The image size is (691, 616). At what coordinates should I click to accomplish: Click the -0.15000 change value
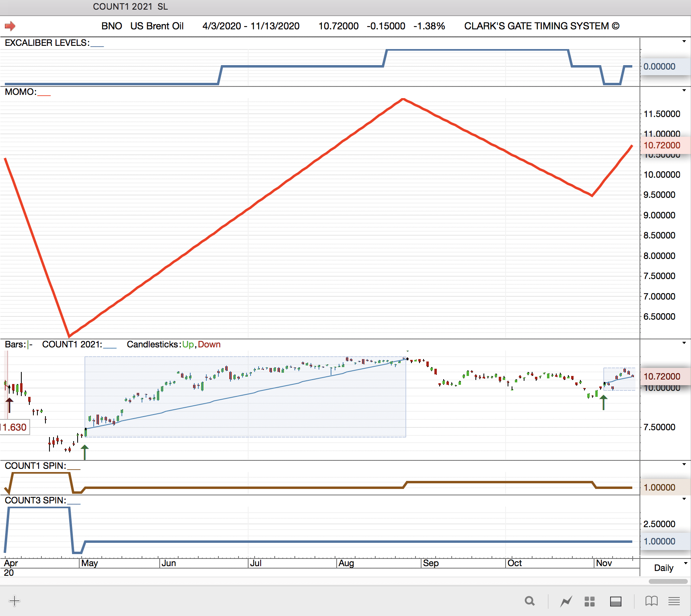(386, 26)
